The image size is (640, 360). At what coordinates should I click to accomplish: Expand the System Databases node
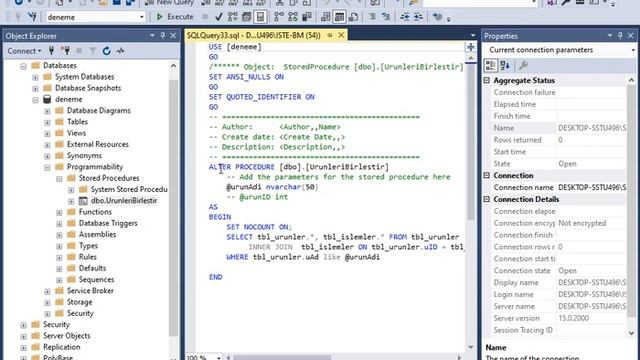[36, 77]
